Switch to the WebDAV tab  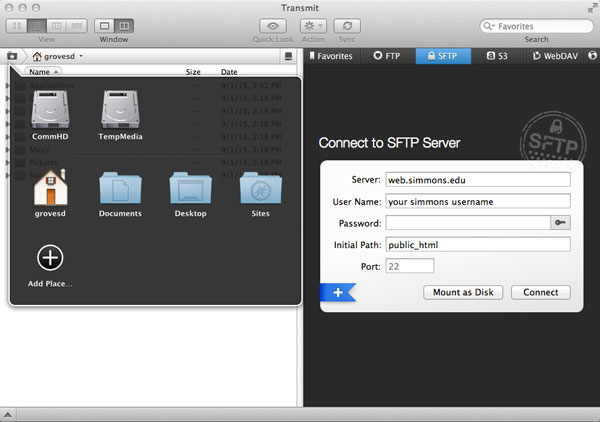pos(555,56)
